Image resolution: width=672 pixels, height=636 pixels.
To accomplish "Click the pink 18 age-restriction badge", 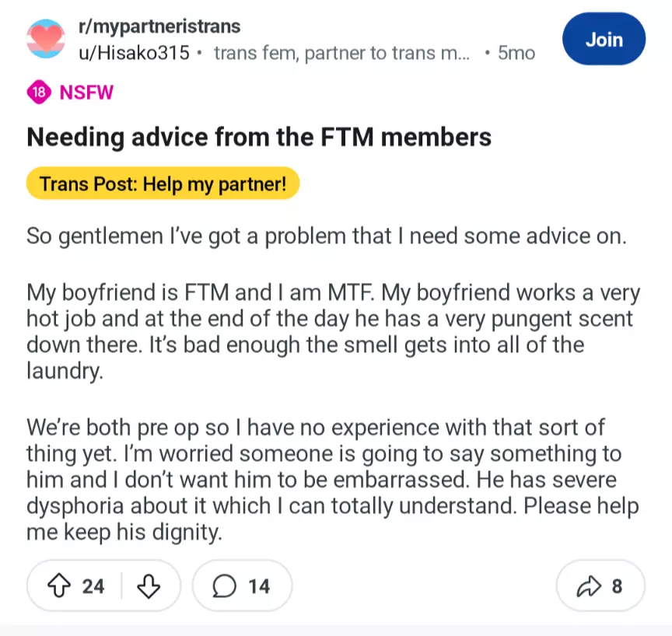I will pyautogui.click(x=38, y=93).
